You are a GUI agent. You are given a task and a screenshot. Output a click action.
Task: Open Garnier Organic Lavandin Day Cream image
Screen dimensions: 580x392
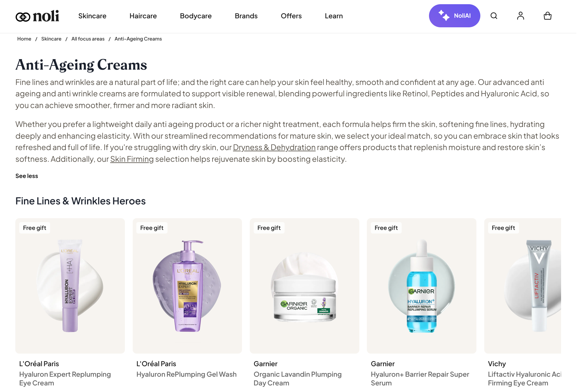[x=304, y=286]
